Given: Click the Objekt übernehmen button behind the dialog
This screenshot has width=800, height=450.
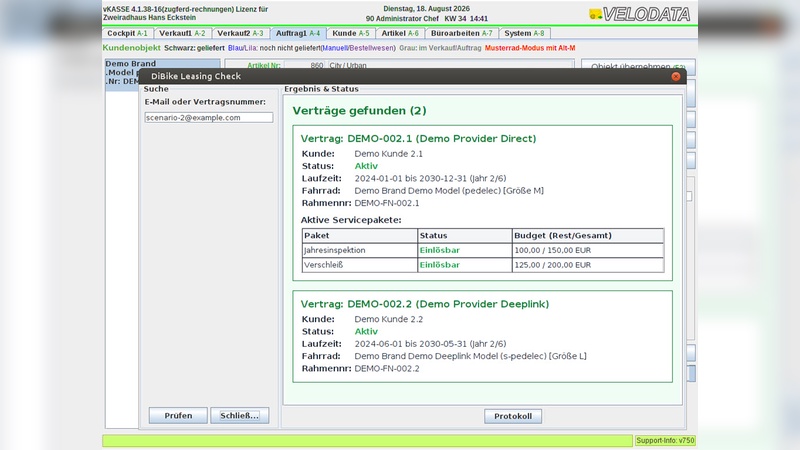Looking at the screenshot, I should point(638,66).
